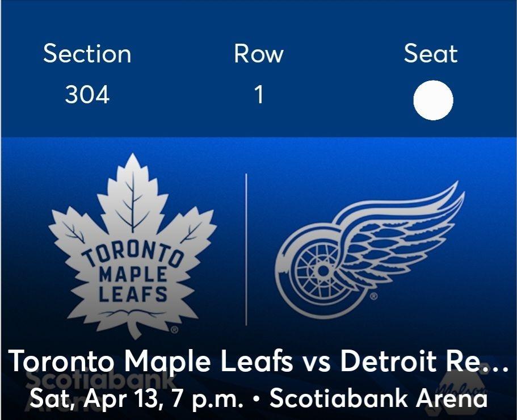
Task: Click the registered trademark symbol beside the Red Wings logo
Action: 373,297
